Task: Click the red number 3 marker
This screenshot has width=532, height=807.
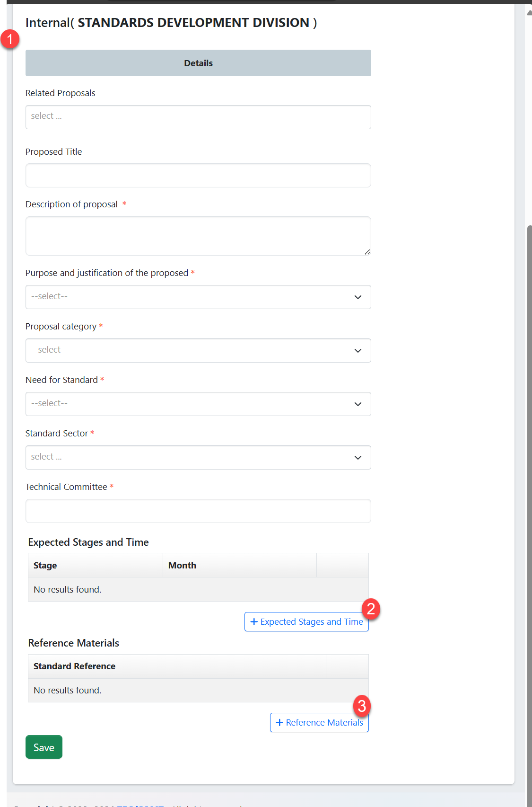Action: coord(362,706)
